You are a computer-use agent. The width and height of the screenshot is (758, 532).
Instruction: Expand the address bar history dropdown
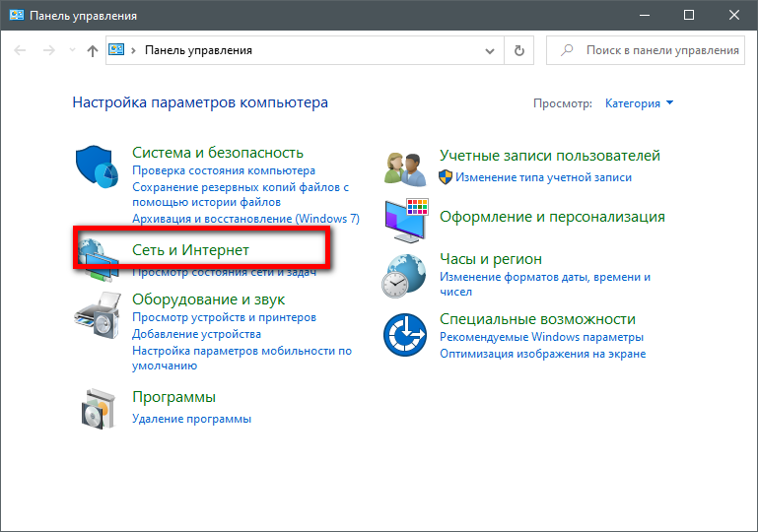[490, 50]
